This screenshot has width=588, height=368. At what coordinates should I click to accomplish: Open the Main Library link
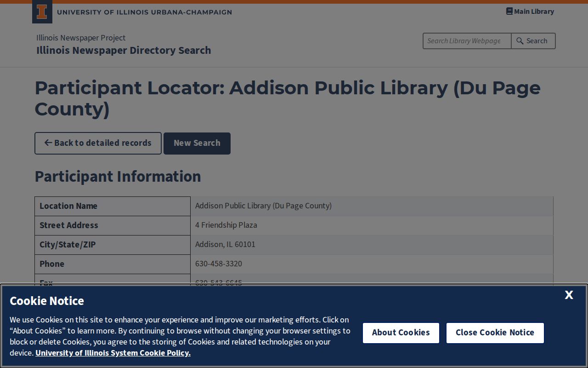[x=530, y=11]
